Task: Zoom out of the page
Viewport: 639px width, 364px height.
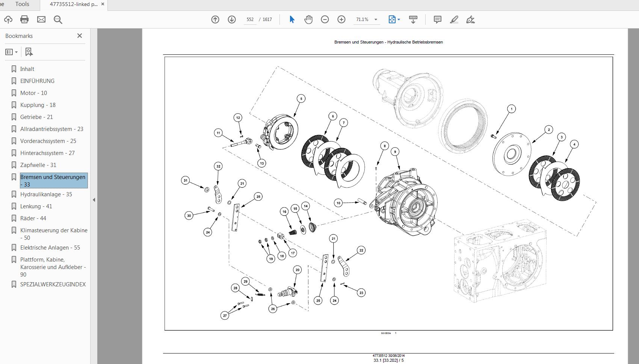Action: pyautogui.click(x=325, y=20)
